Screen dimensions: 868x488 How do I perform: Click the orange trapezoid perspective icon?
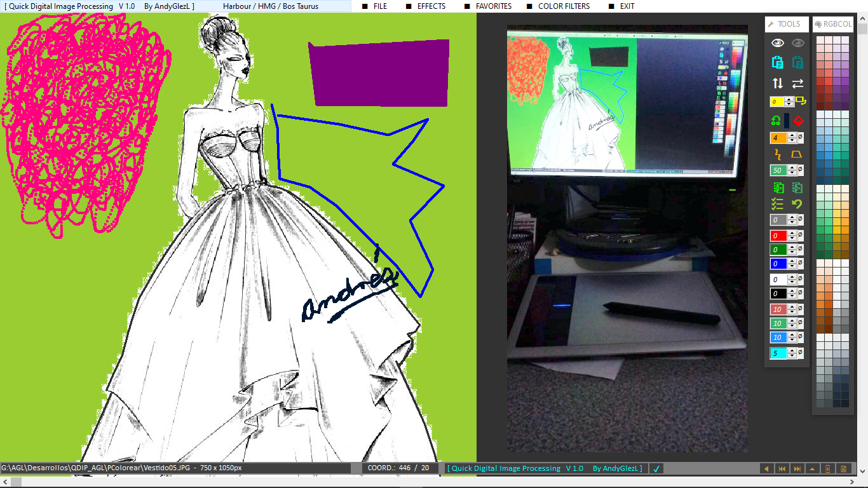[x=797, y=154]
